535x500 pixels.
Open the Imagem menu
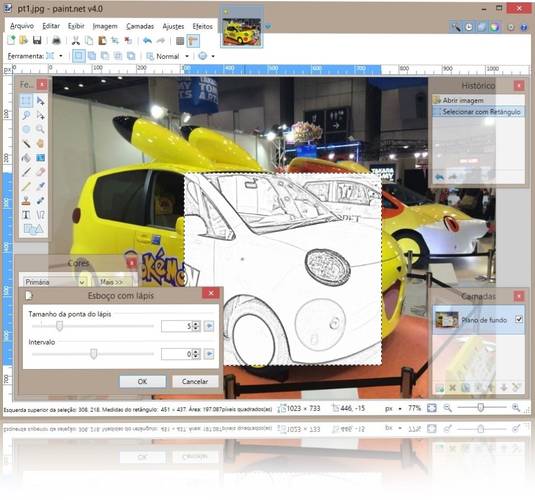(105, 26)
